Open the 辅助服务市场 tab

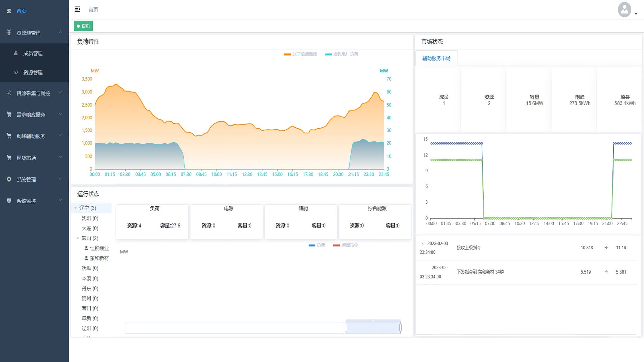(x=436, y=58)
